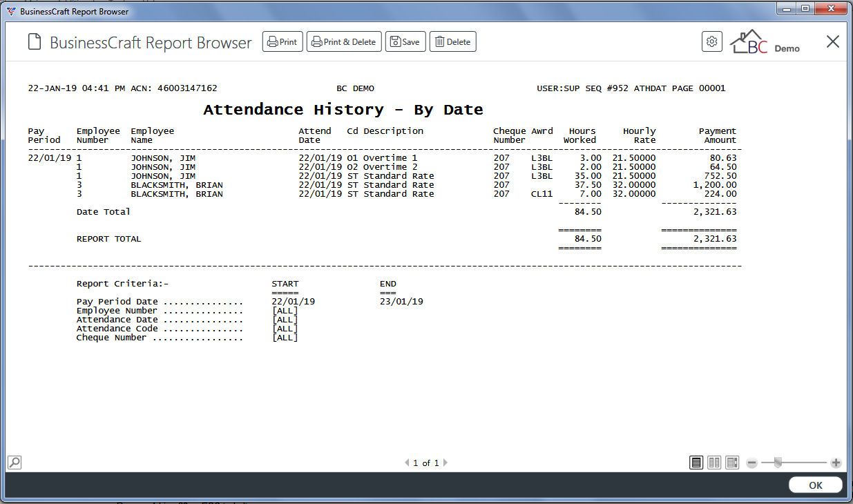Click the 'Cheque Number' column header

click(x=510, y=135)
